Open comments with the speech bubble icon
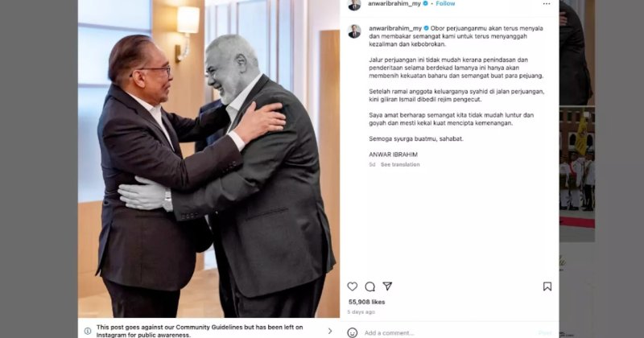This screenshot has height=338, width=644. pyautogui.click(x=370, y=286)
